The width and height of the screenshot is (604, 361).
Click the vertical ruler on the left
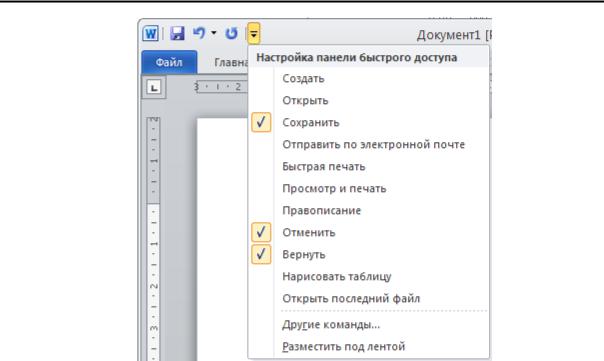pos(154,239)
